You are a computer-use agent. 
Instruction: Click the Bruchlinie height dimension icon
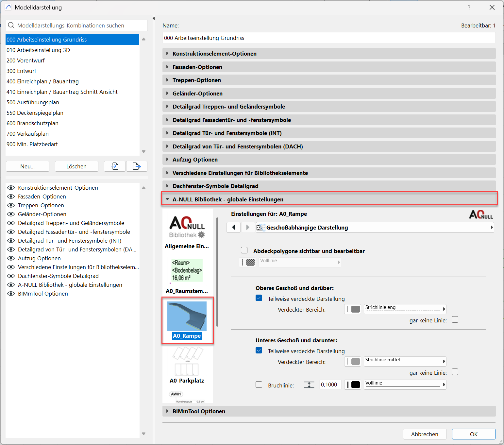pyautogui.click(x=309, y=385)
